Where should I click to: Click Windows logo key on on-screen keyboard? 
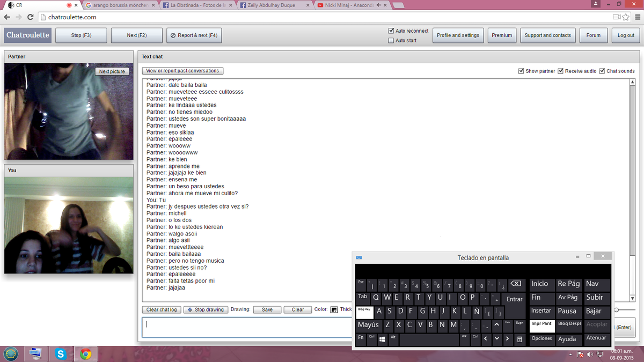383,339
